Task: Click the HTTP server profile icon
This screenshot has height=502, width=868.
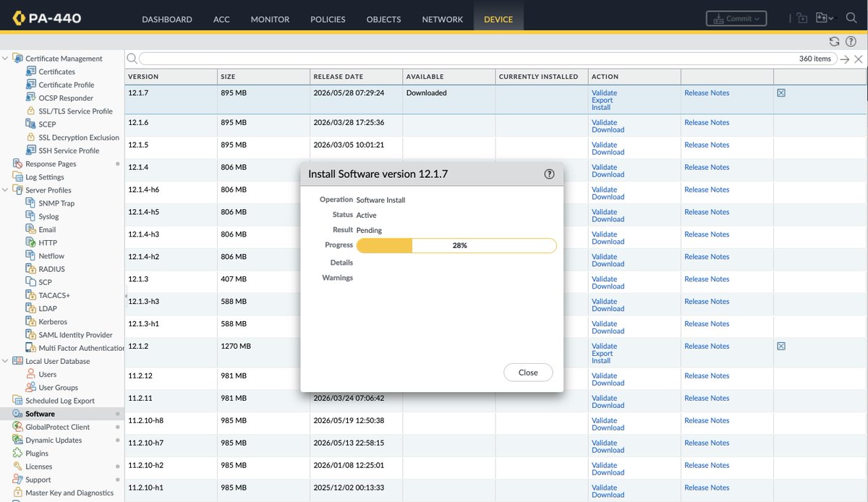Action: (x=31, y=242)
